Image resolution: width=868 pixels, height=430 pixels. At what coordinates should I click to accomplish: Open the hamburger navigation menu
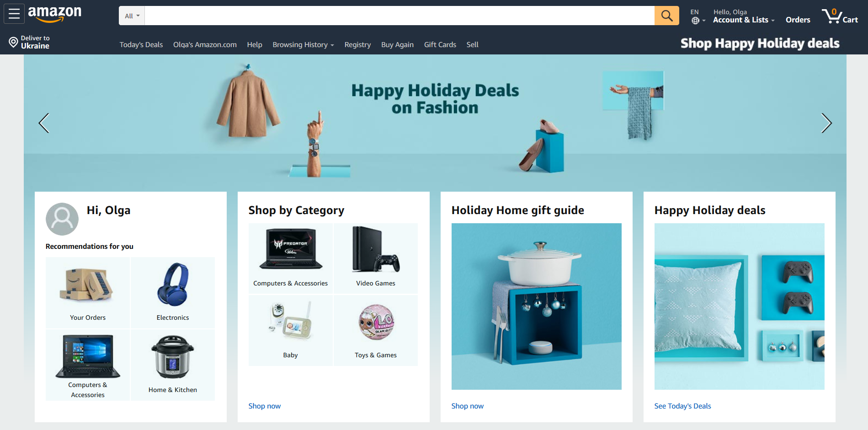coord(14,14)
